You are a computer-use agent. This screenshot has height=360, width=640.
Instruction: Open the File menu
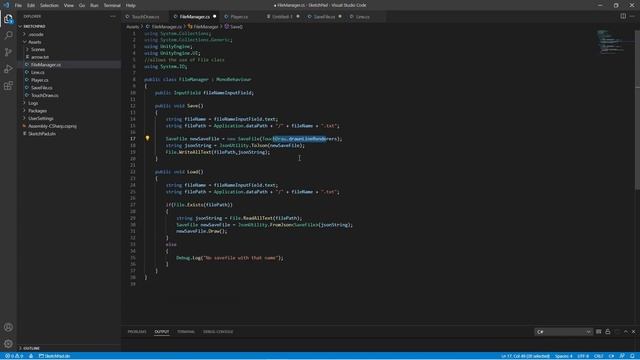click(x=18, y=5)
